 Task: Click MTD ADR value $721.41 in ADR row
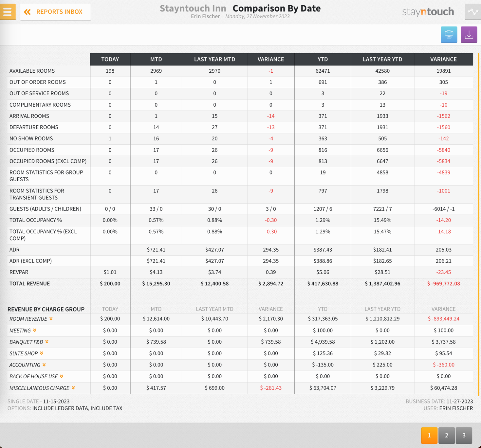[156, 250]
